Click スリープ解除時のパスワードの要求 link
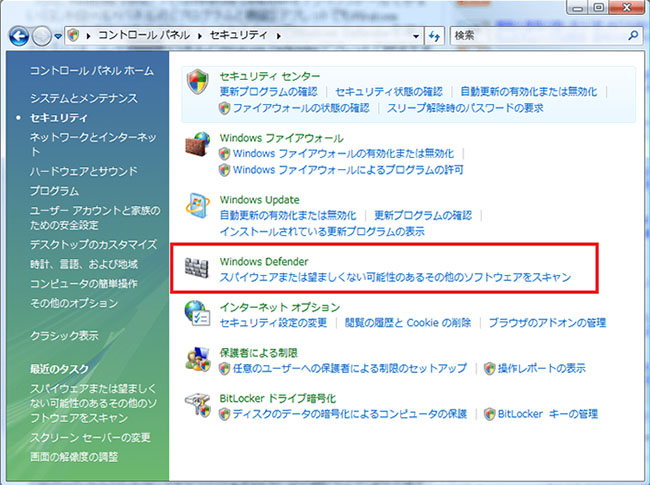 [465, 108]
